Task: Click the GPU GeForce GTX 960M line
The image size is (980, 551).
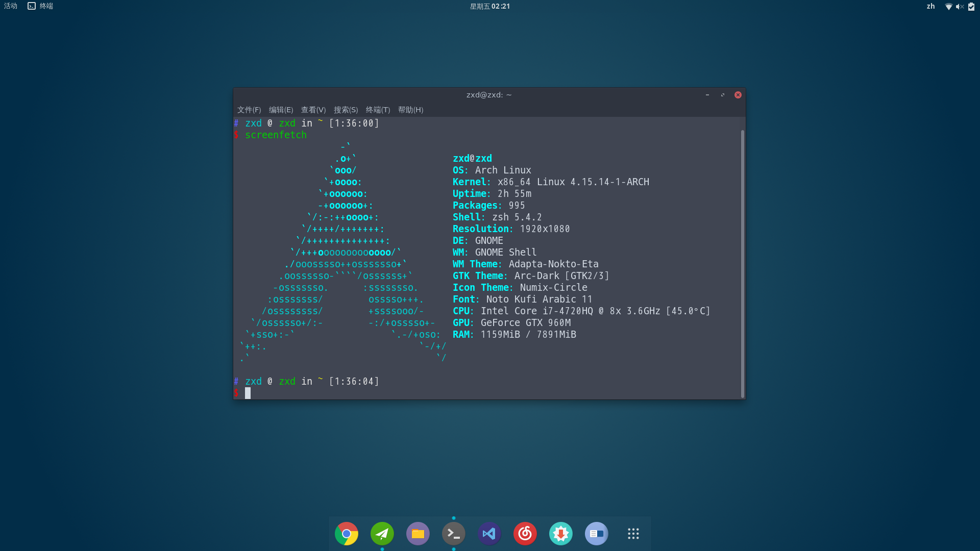Action: (x=512, y=323)
